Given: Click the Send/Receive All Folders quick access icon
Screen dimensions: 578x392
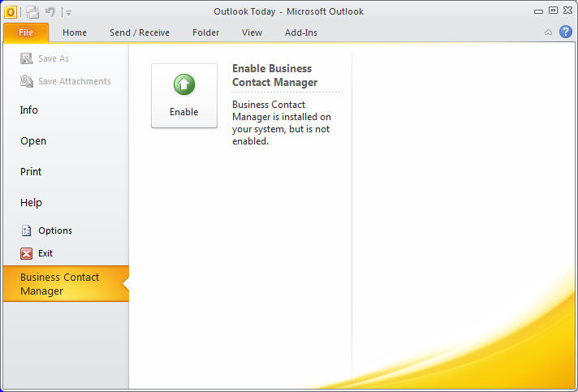Looking at the screenshot, I should [x=32, y=12].
